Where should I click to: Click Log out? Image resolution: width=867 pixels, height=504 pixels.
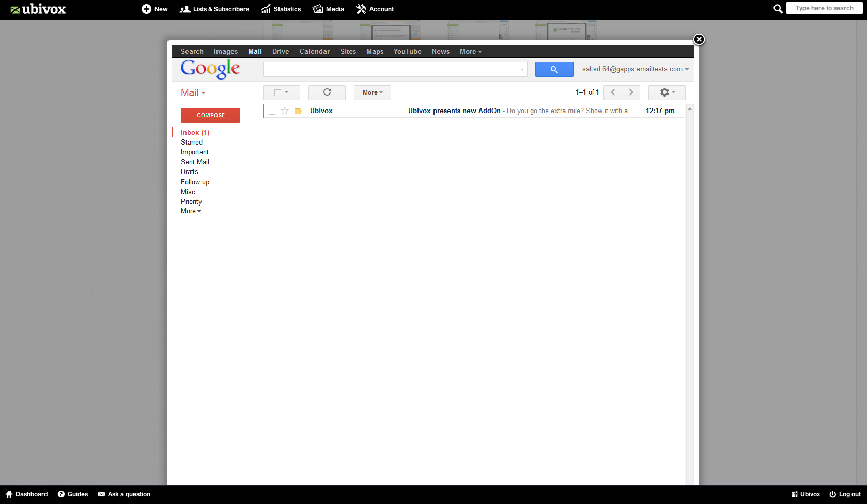pyautogui.click(x=845, y=494)
